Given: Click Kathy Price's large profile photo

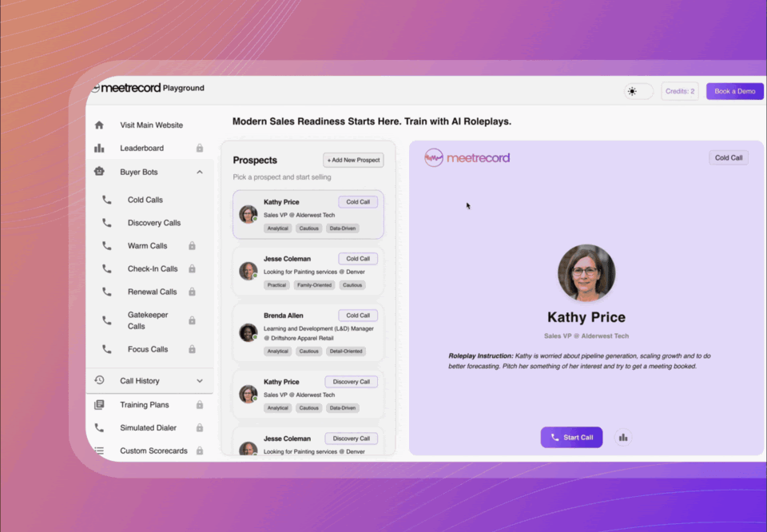Looking at the screenshot, I should (x=586, y=273).
